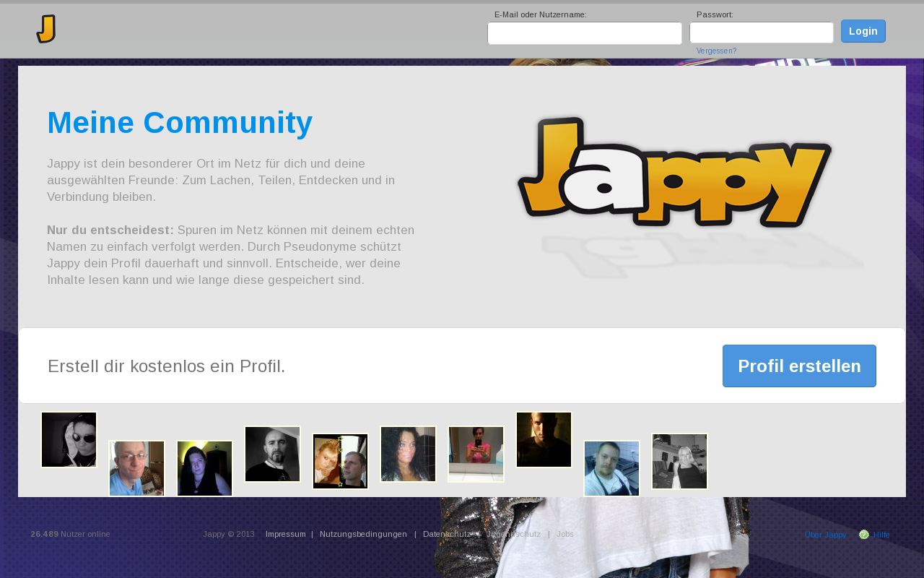
Task: Open black-and-white photo of bearded bald man
Action: point(273,454)
